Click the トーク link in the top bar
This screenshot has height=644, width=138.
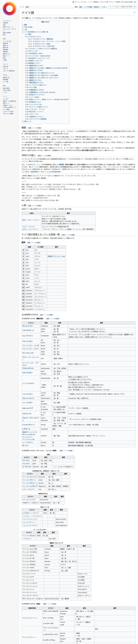click(90, 2)
